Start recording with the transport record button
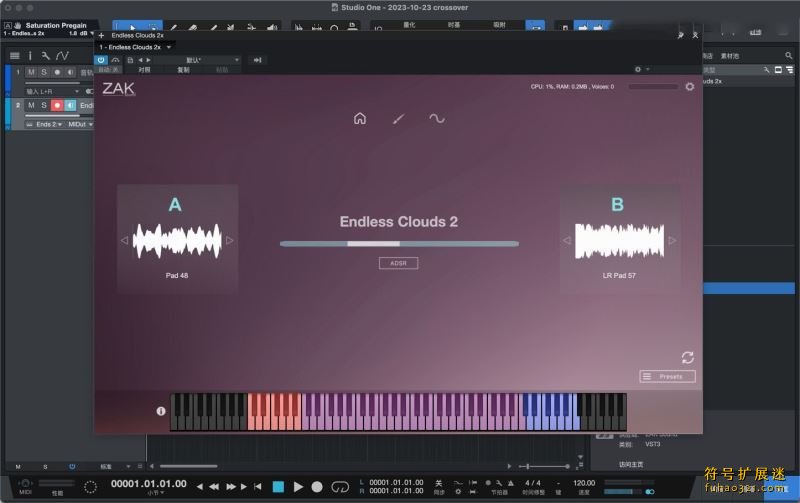The image size is (800, 503). pos(317,487)
